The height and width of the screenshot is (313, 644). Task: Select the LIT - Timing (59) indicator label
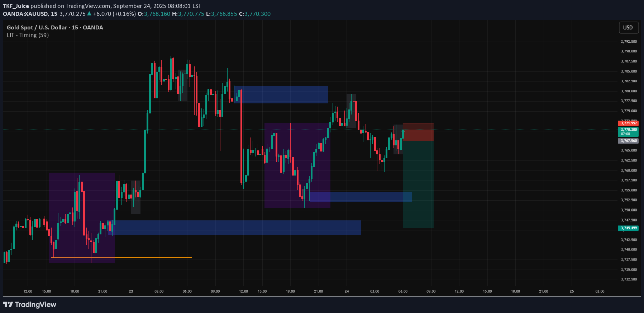point(28,35)
